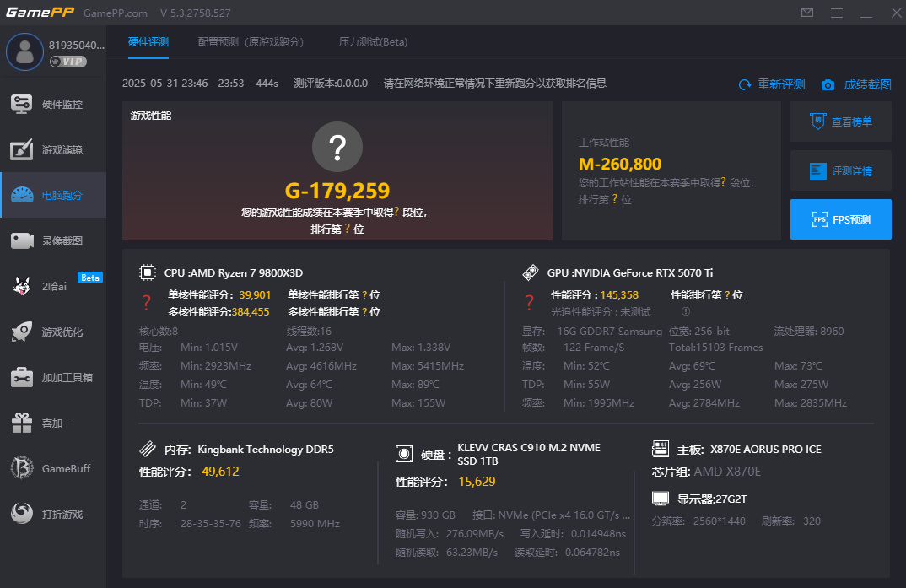Open 2哈ai husky icon
Image resolution: width=906 pixels, height=588 pixels.
[x=22, y=286]
